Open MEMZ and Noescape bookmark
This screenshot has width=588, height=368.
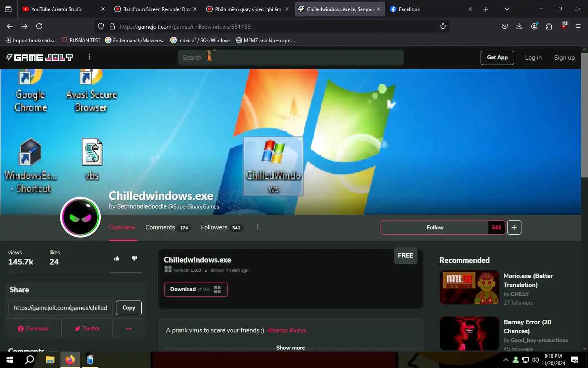(265, 40)
